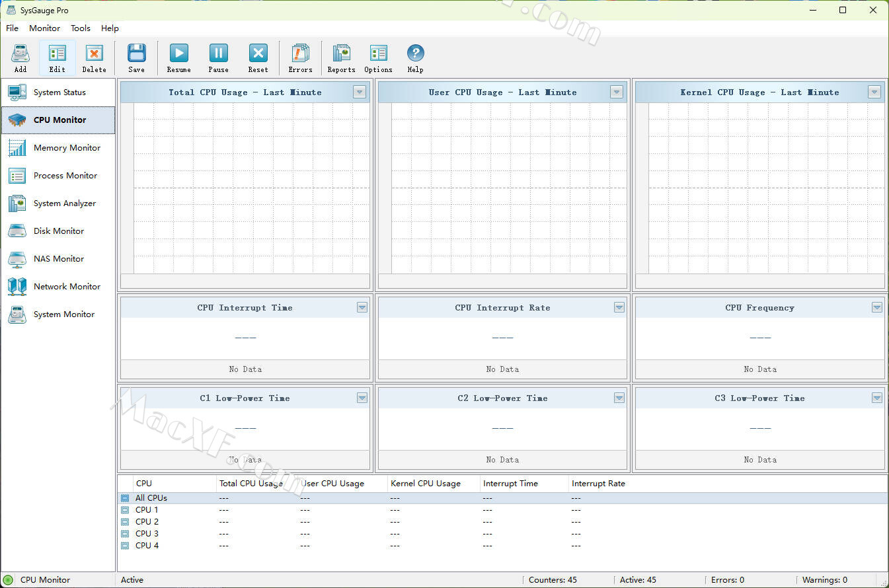Open the Monitor menu
Image resolution: width=889 pixels, height=588 pixels.
44,28
